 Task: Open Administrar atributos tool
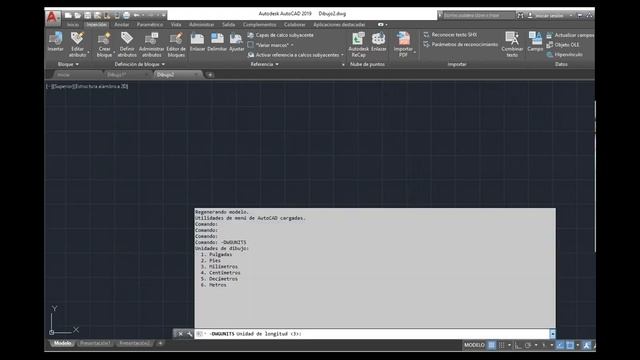pos(151,44)
